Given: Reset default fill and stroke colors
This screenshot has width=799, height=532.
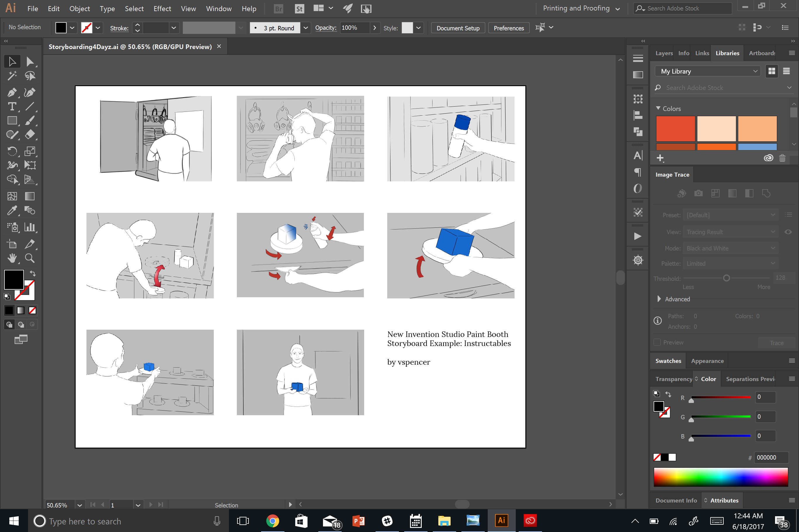Looking at the screenshot, I should pos(7,297).
